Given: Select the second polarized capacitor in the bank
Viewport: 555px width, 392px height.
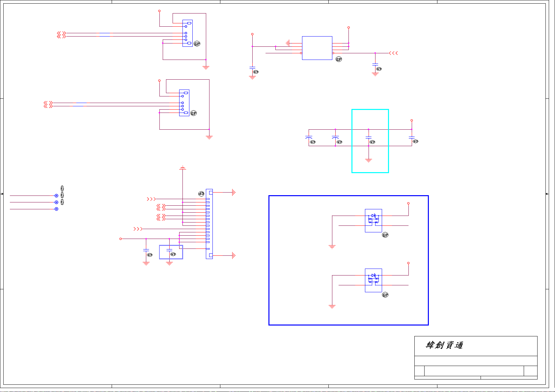Looking at the screenshot, I should [x=335, y=138].
